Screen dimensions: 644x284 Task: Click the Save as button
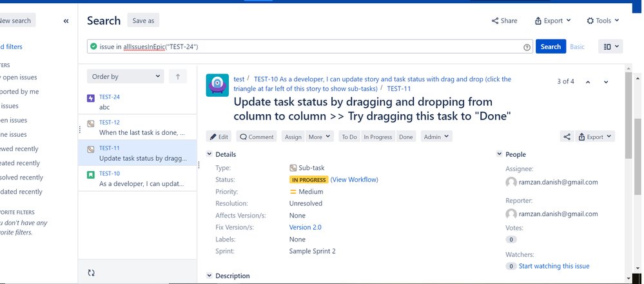(x=143, y=21)
